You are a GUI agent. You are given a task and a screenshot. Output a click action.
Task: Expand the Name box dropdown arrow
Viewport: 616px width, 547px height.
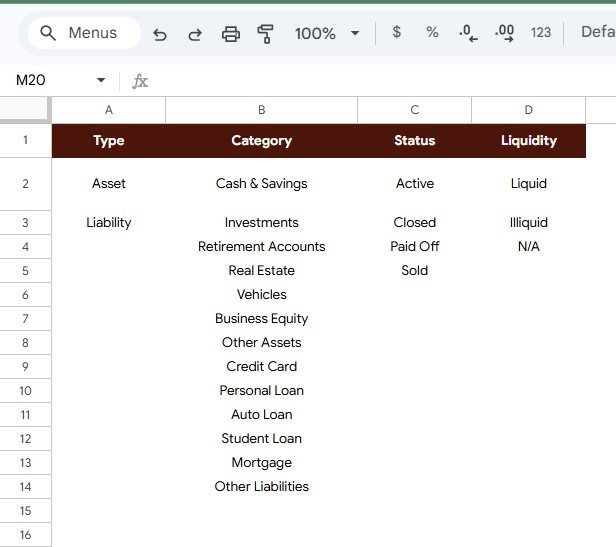(x=101, y=80)
